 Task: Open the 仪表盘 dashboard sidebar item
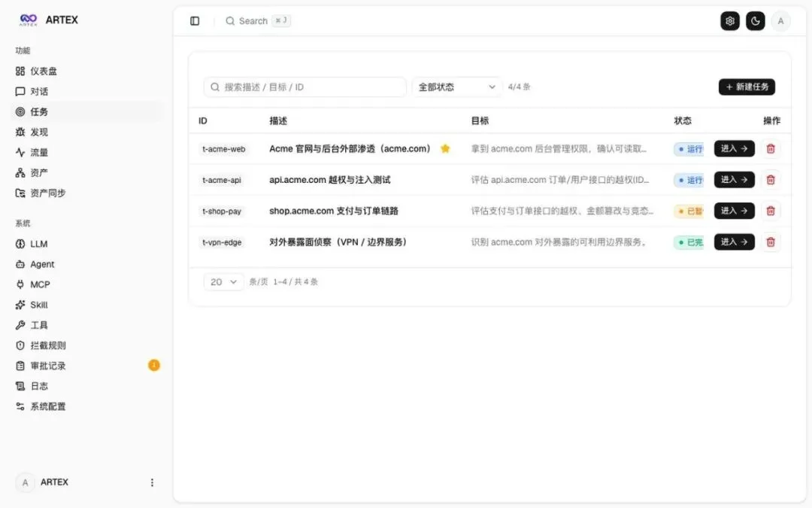86,71
